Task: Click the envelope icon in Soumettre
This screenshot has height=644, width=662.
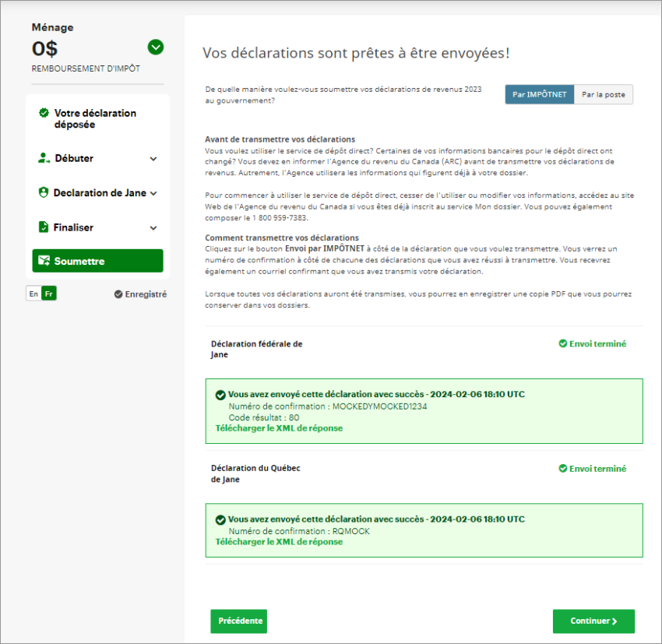Action: [x=44, y=262]
